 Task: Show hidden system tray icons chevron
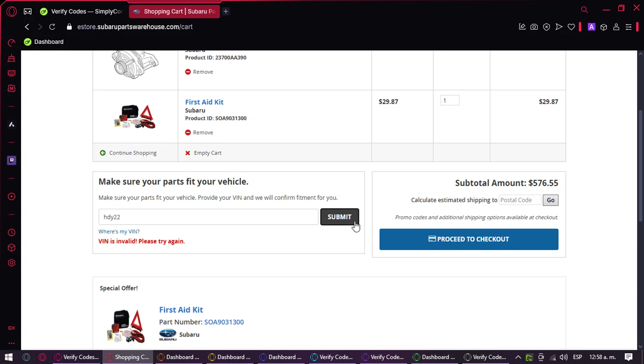point(518,357)
